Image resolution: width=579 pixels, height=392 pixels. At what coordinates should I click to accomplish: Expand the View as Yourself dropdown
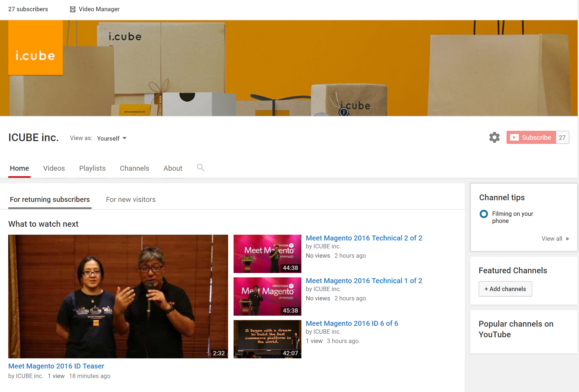[112, 138]
